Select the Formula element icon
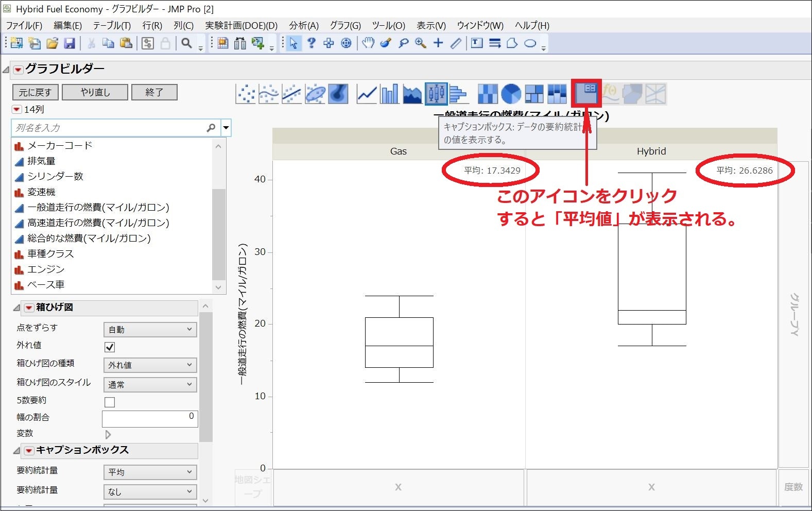This screenshot has height=511, width=812. (611, 94)
